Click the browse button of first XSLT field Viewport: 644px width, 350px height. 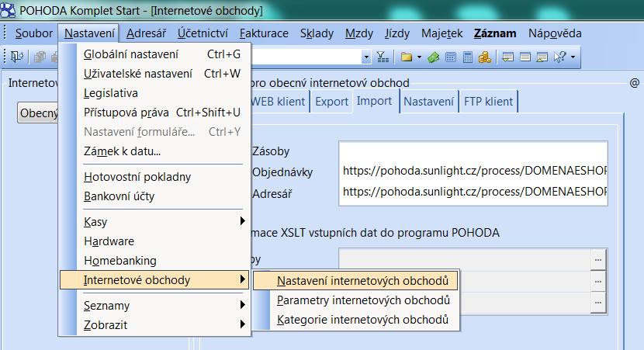coord(598,260)
